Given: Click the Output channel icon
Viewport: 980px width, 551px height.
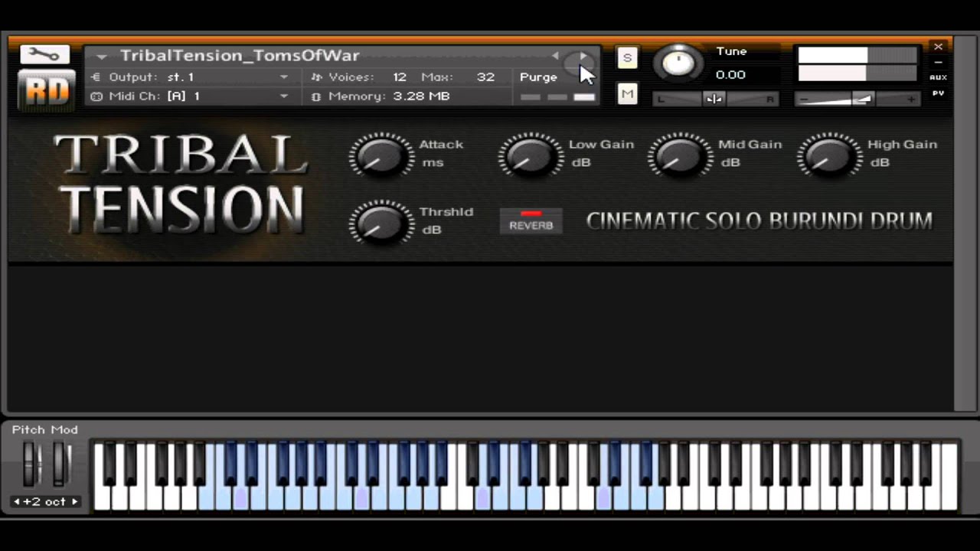Looking at the screenshot, I should pyautogui.click(x=96, y=77).
